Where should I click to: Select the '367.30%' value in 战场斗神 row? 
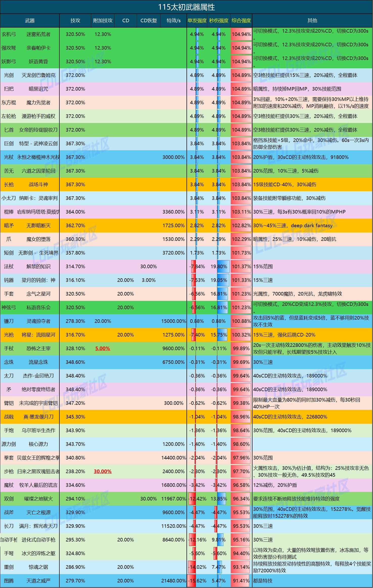point(75,184)
